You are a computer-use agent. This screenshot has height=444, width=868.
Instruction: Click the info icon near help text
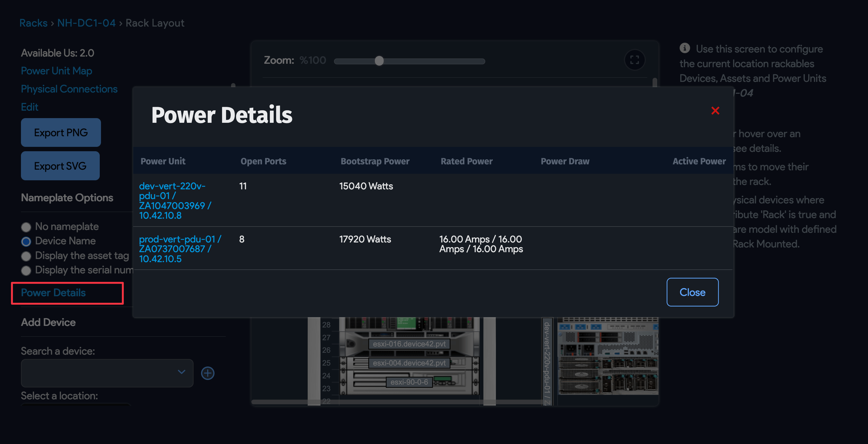(685, 48)
